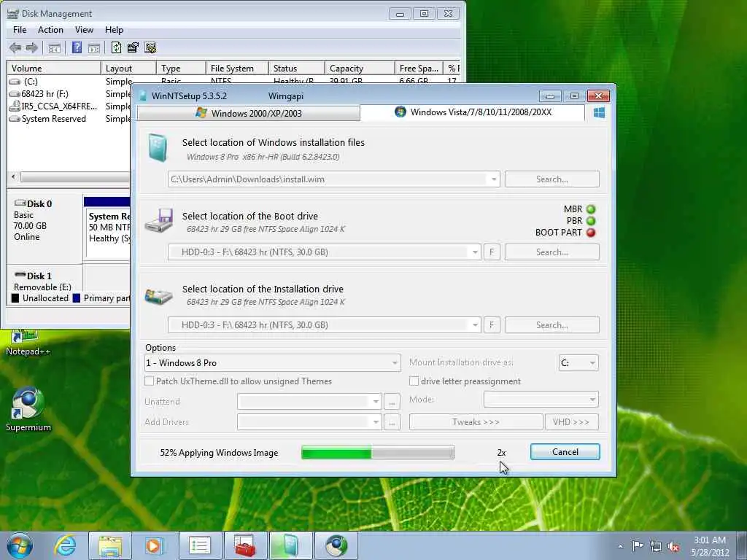Click the taskbar clock showing 3:01 AM
Screen dimensions: 747x560
point(710,546)
